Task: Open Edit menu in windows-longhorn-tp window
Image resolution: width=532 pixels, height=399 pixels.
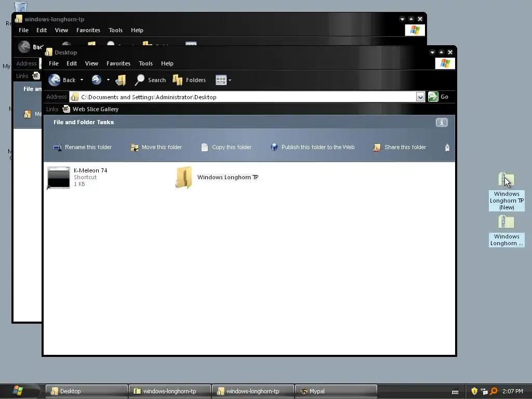Action: [42, 30]
